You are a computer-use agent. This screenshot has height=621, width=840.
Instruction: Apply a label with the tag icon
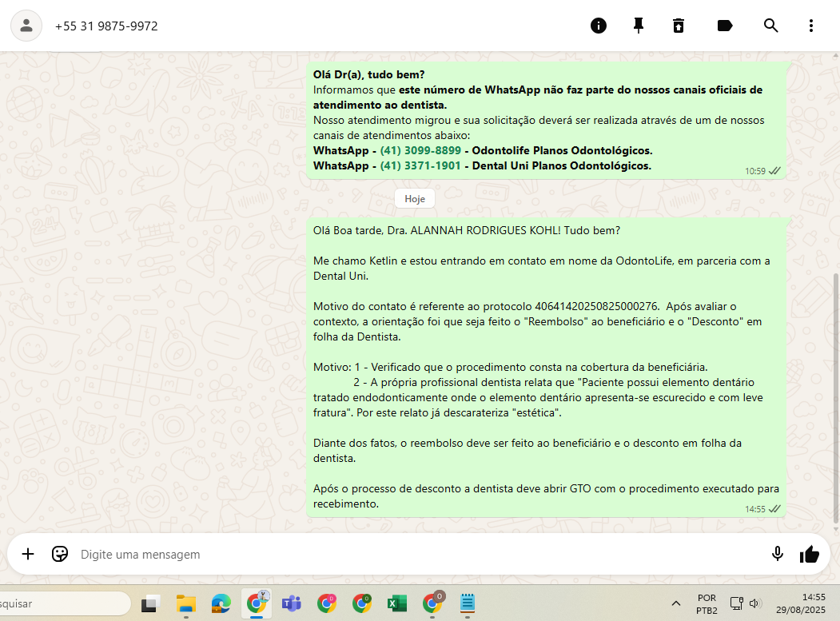click(x=724, y=26)
